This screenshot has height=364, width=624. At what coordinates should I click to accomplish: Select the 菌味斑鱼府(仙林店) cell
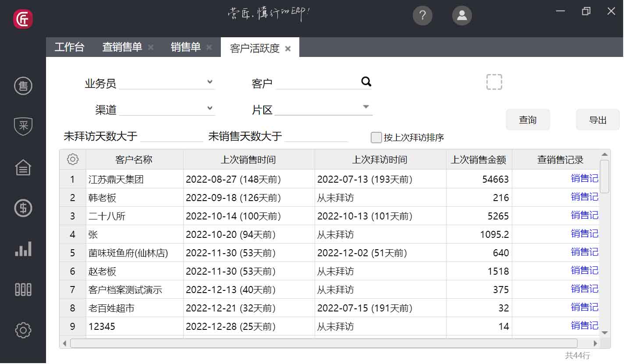tap(135, 253)
